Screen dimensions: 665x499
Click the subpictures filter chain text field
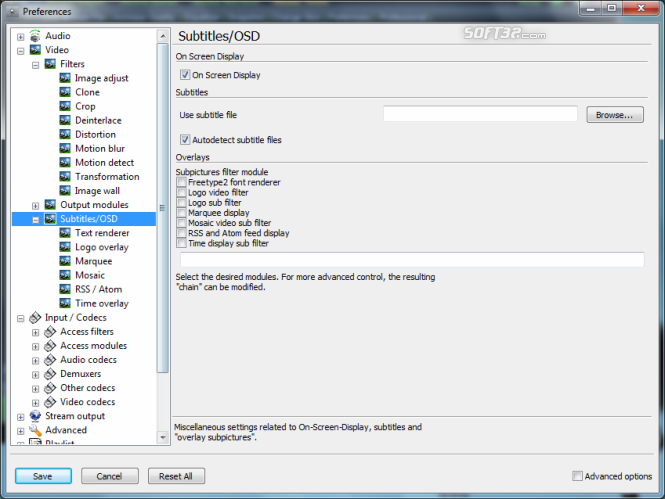coord(412,259)
